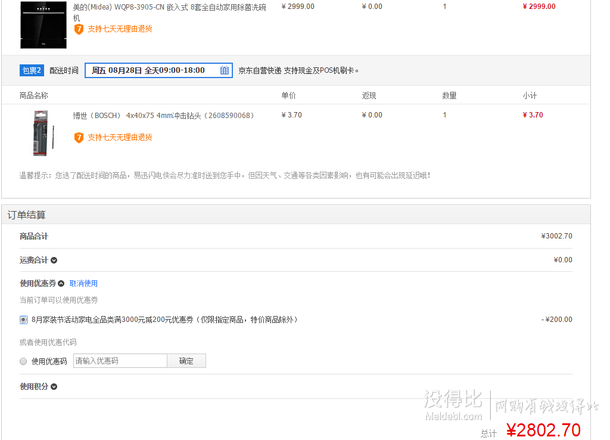Click the 京东自营快递 payment note text
This screenshot has width=610, height=440.
(x=298, y=71)
